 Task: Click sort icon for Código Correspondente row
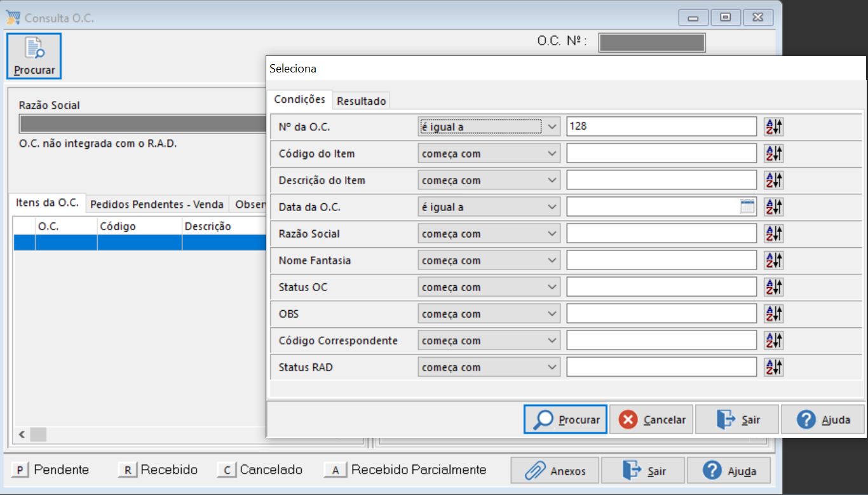(x=773, y=340)
